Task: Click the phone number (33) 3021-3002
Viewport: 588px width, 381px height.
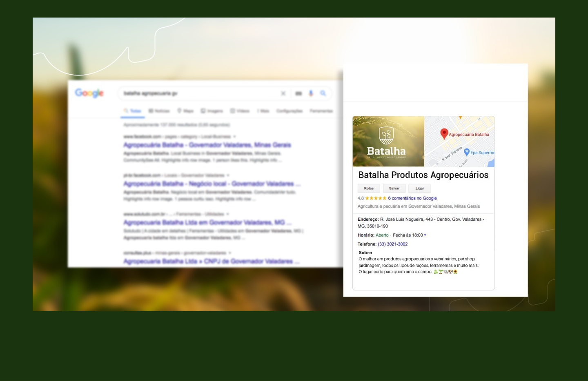Action: 392,244
